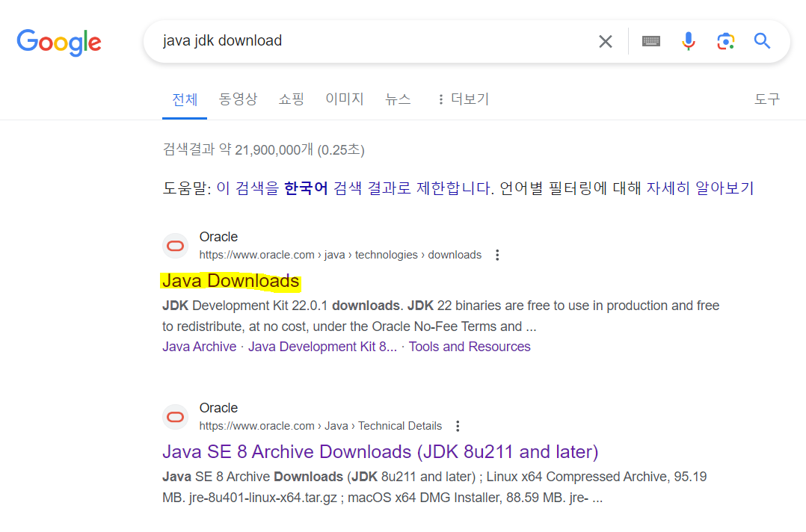Click the Google logo

point(59,42)
